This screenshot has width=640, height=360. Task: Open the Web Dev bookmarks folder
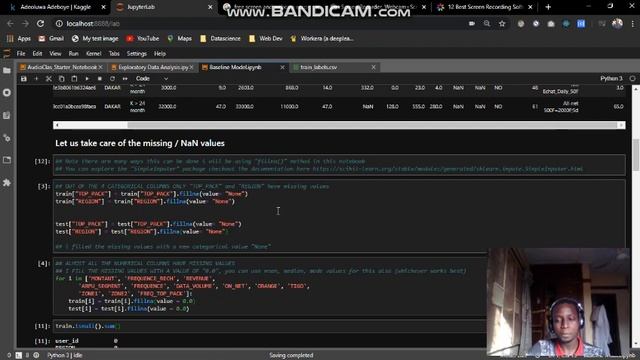pos(266,38)
